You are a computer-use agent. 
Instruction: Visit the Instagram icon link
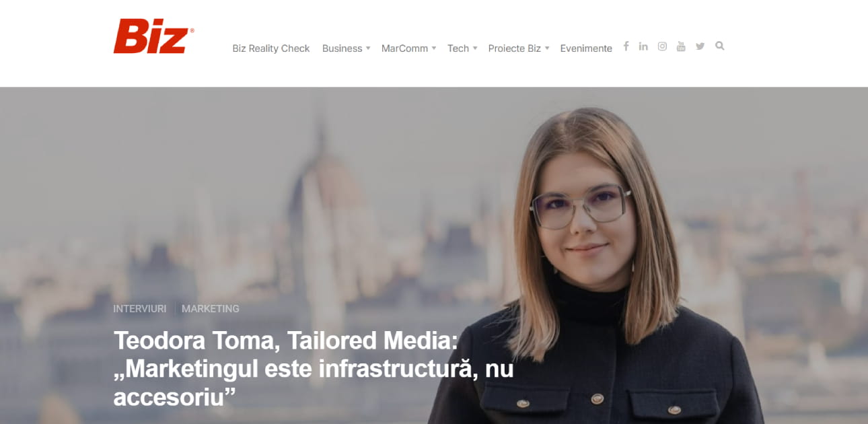(x=662, y=46)
